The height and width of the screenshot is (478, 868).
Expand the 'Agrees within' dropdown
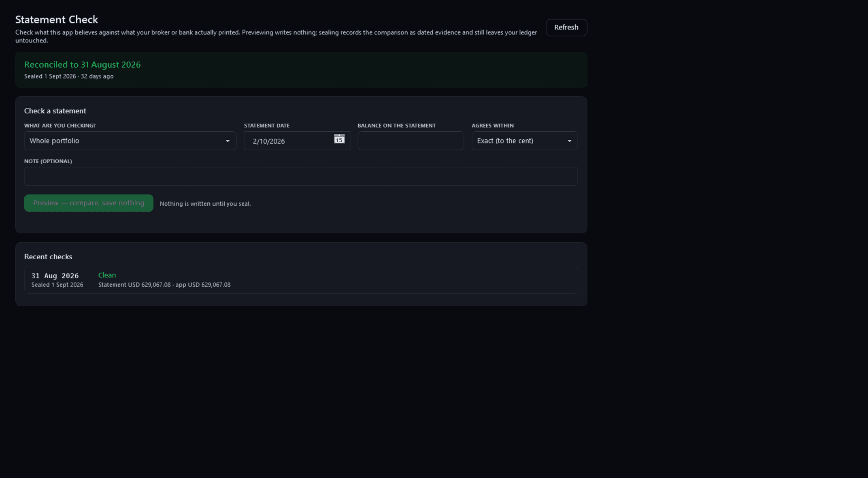click(x=524, y=141)
